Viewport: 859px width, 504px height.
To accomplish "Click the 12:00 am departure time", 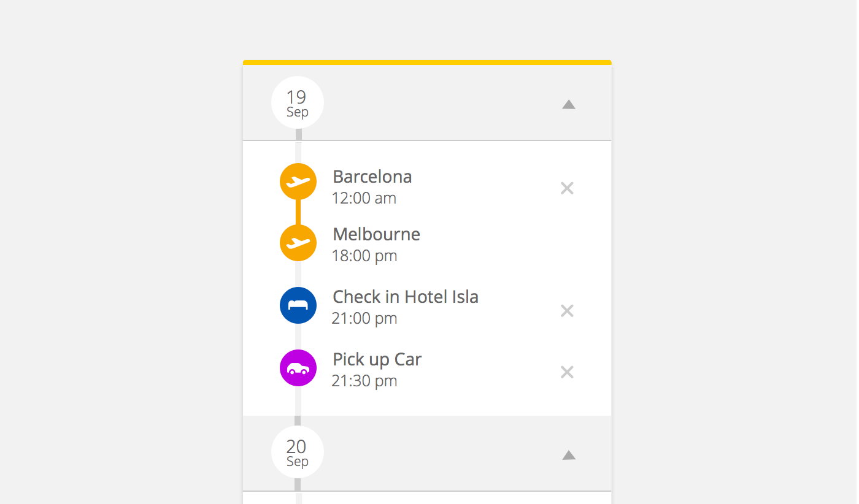I will coord(364,198).
